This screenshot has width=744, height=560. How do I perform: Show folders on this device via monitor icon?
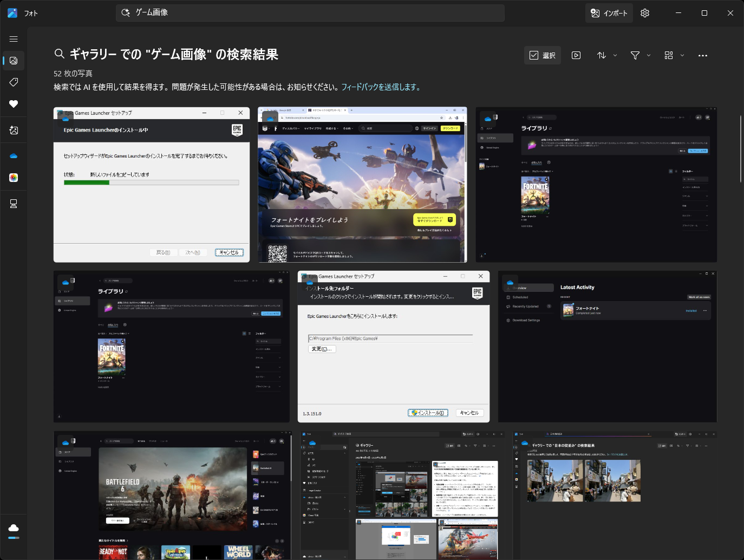[x=14, y=204]
